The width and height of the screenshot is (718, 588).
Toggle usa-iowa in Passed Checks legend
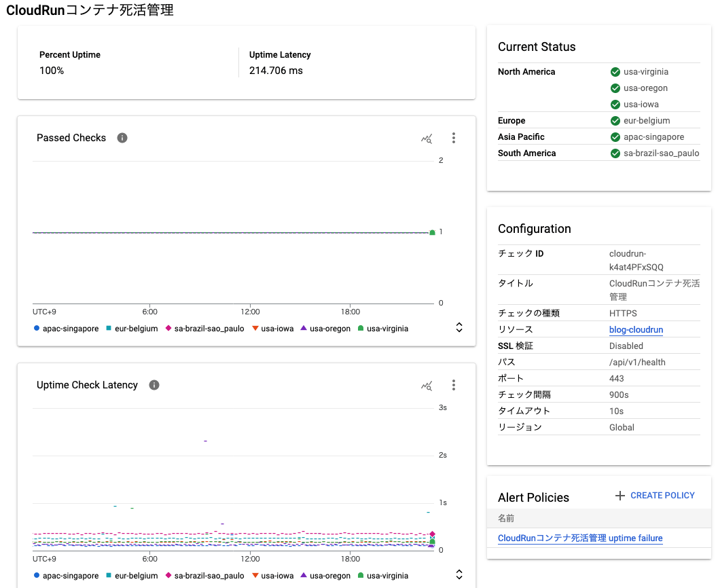tap(273, 329)
